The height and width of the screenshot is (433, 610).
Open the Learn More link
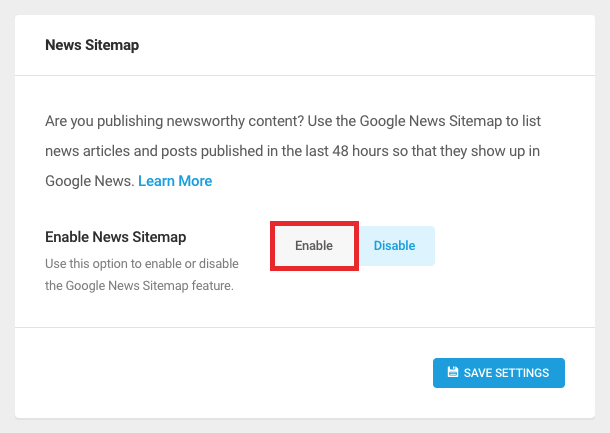pyautogui.click(x=175, y=181)
